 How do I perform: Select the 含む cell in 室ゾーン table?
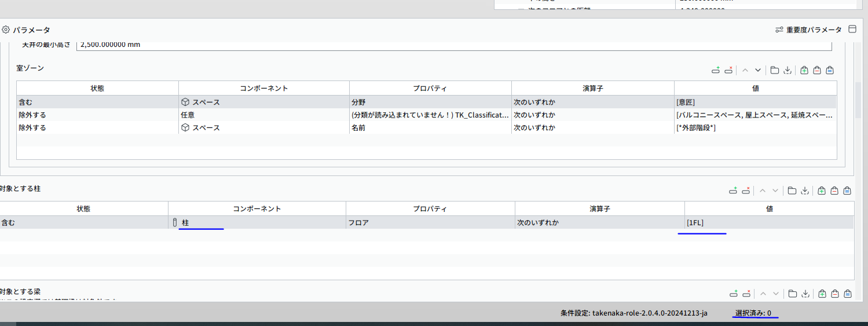pyautogui.click(x=97, y=102)
